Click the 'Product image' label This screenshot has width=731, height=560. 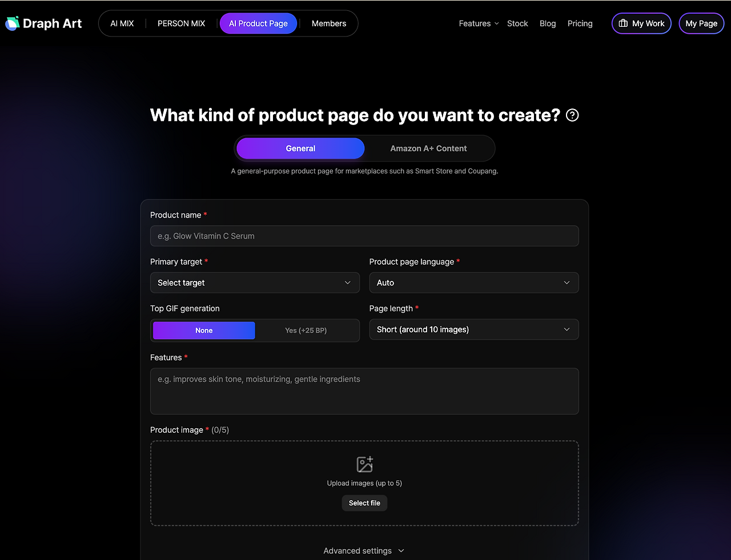(x=176, y=430)
